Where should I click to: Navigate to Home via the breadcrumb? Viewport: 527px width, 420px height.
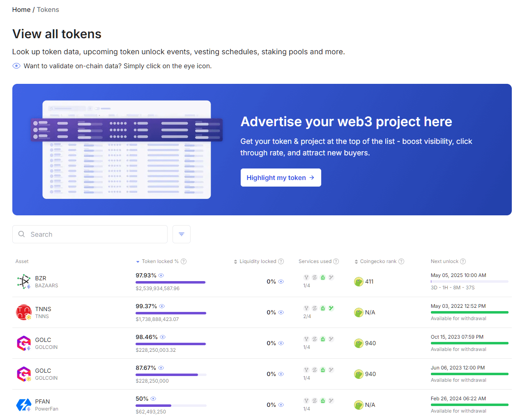(21, 9)
